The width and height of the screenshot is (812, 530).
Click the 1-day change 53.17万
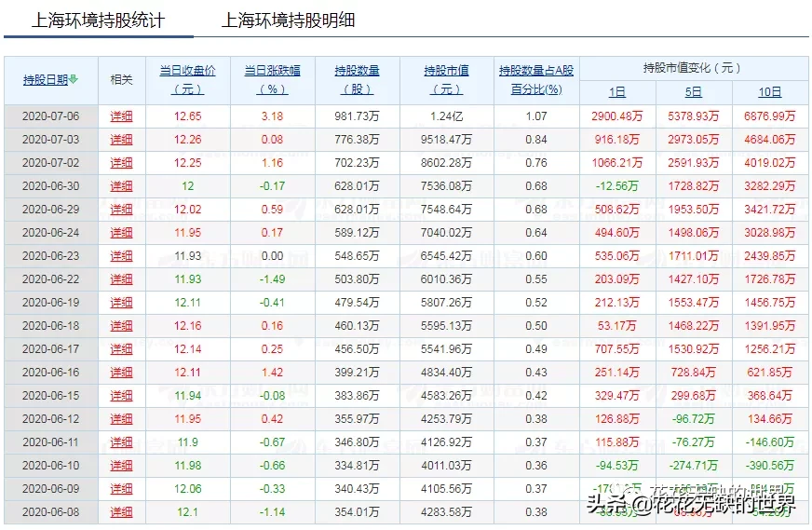[x=616, y=326]
